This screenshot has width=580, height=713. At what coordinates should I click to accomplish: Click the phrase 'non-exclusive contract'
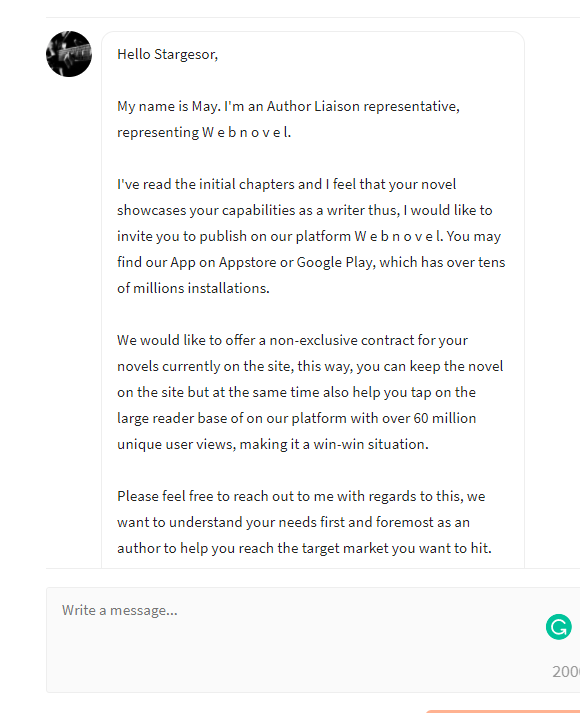(x=328, y=340)
